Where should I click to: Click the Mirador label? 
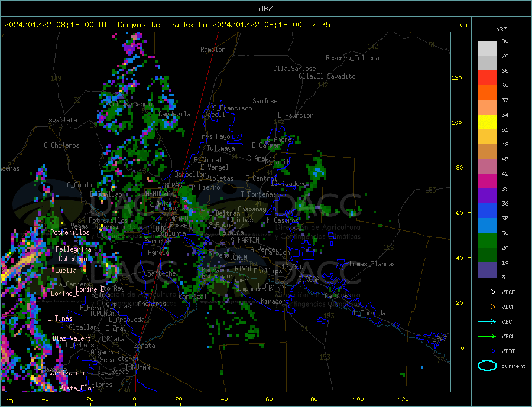point(273,301)
